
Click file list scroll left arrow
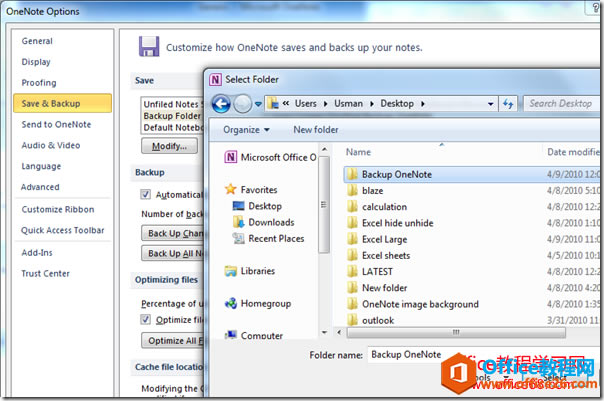point(339,332)
